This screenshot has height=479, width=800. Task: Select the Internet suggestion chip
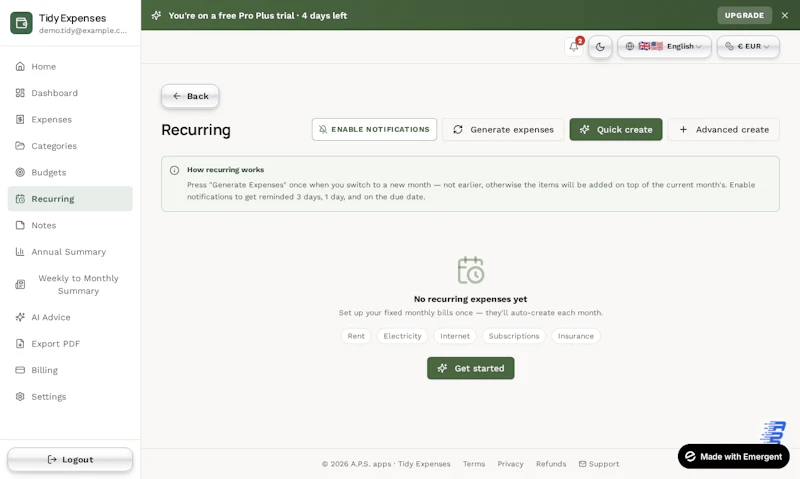[x=455, y=336]
